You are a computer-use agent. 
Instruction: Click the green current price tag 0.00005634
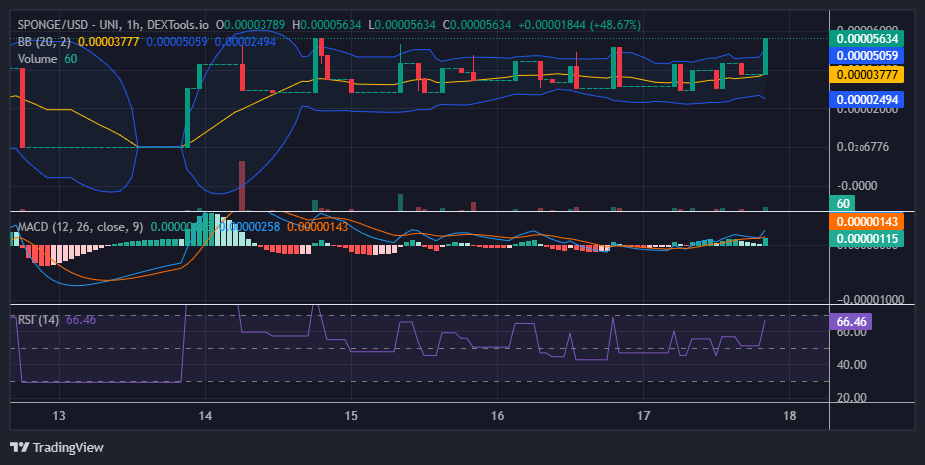coord(867,39)
